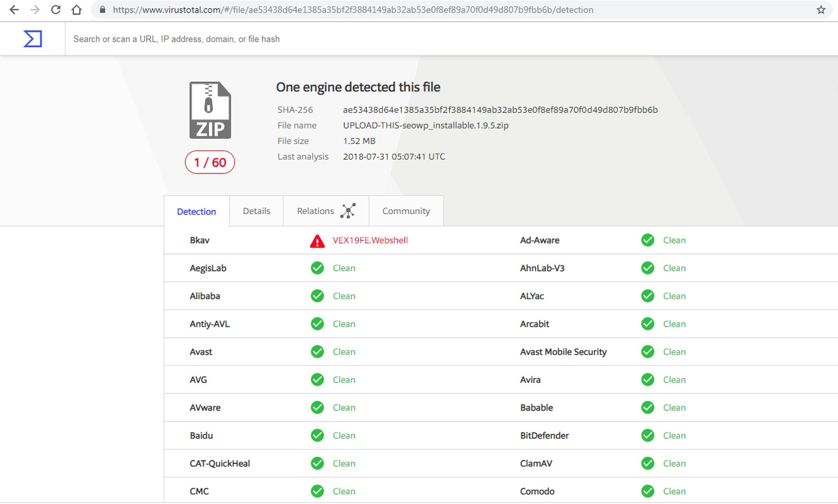Click the green check icon for Ad-Aware
The width and height of the screenshot is (838, 504).
[648, 240]
